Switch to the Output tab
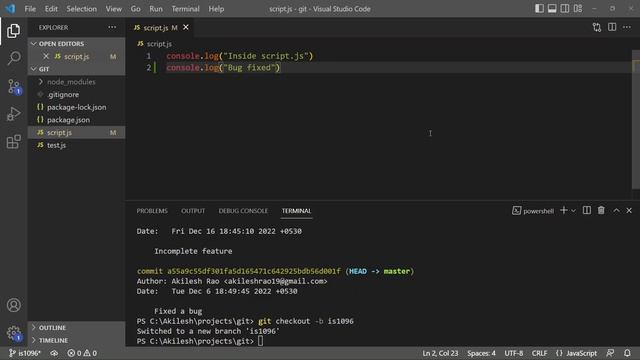Screen dimensions: 640x360 pyautogui.click(x=193, y=211)
